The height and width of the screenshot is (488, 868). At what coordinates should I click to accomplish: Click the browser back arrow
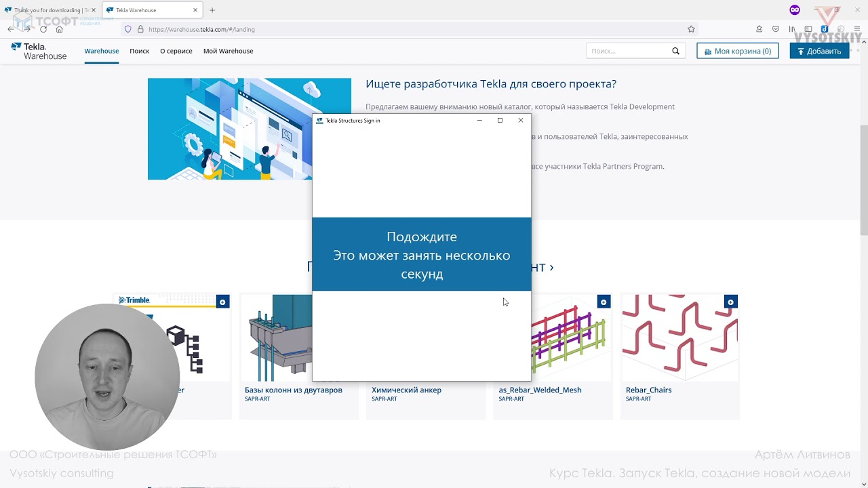click(x=11, y=29)
